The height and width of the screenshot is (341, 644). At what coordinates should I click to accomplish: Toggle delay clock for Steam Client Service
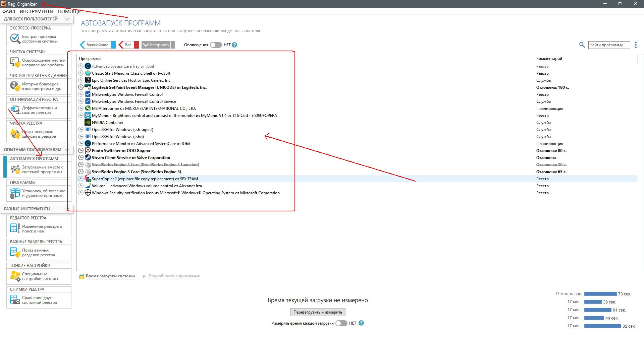click(81, 157)
